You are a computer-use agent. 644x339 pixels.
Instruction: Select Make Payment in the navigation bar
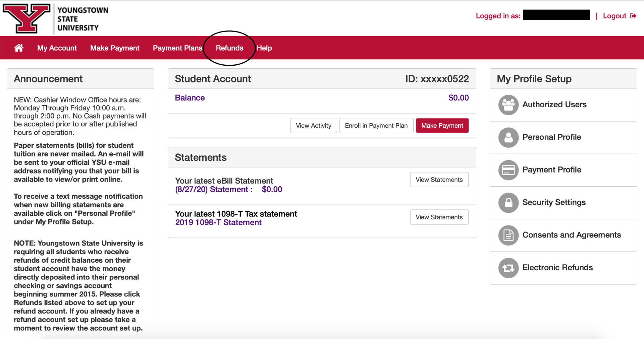(115, 48)
